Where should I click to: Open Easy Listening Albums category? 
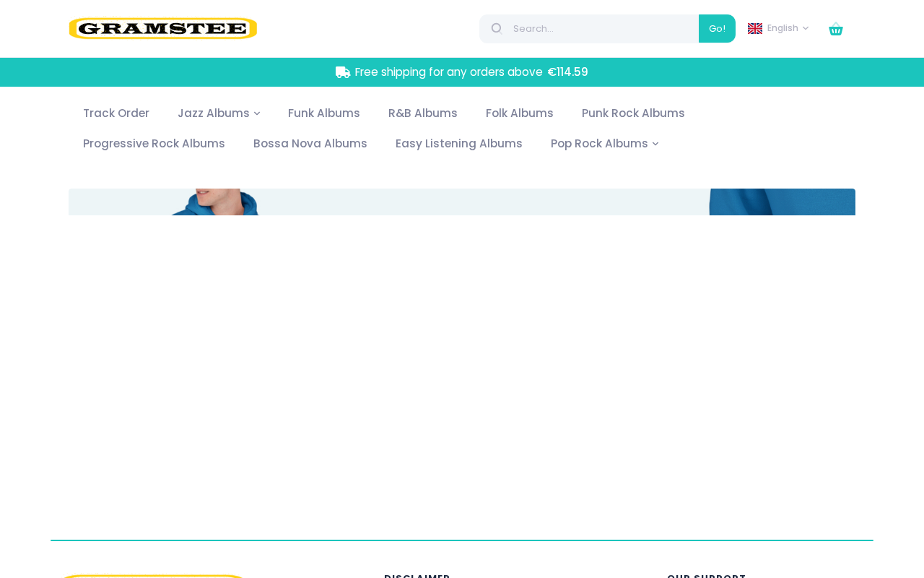coord(459,144)
